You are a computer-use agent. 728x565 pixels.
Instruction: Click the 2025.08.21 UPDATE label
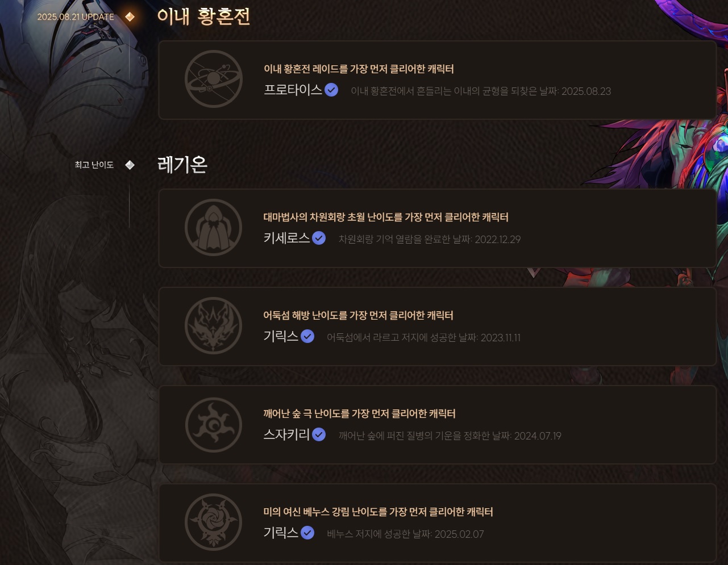tap(76, 17)
